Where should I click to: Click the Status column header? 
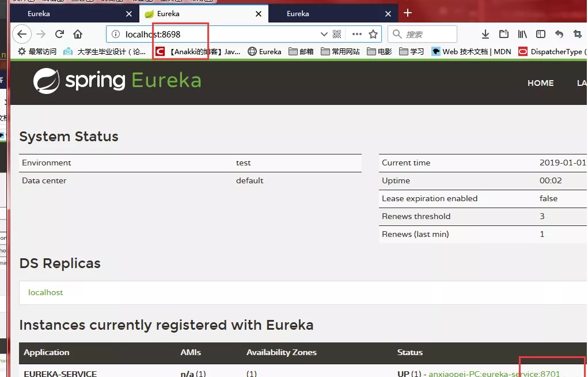[410, 352]
